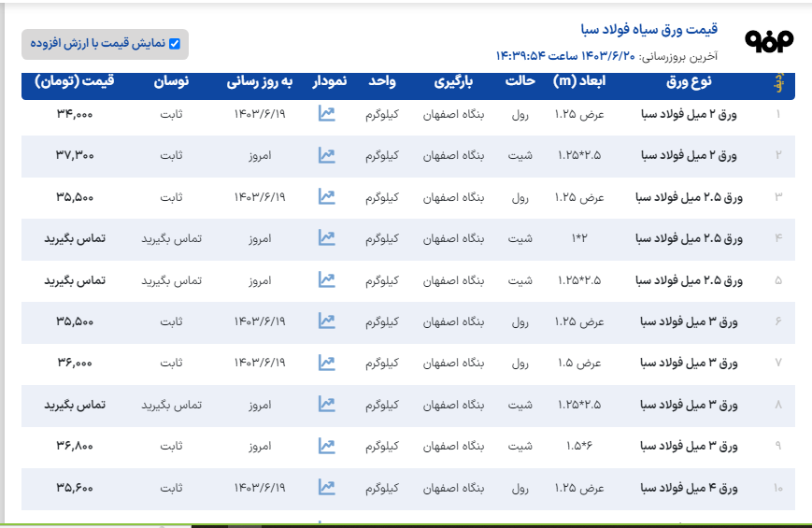Toggle نمایش قیمت با ارزش افزوده checkbox
Image resolution: width=812 pixels, height=528 pixels.
point(174,44)
